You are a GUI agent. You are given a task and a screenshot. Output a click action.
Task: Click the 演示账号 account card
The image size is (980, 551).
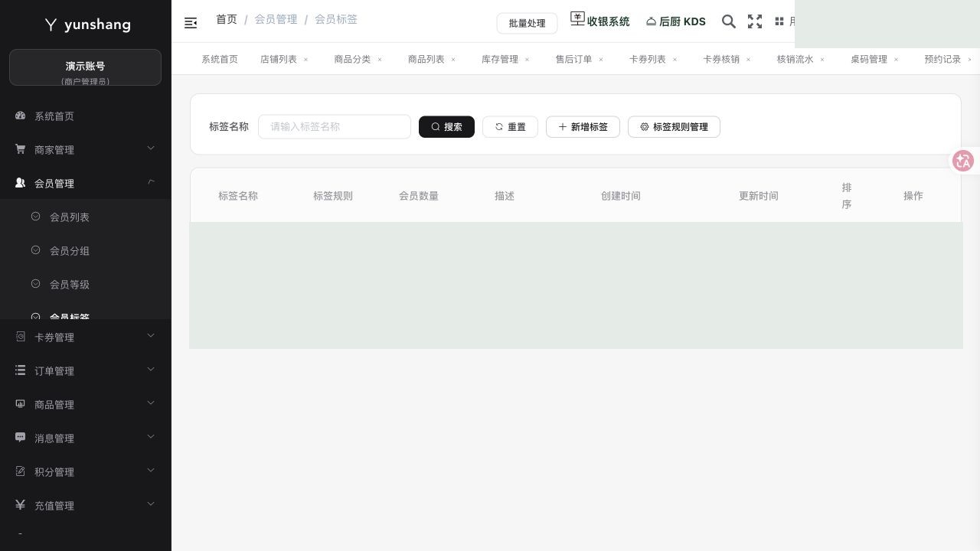(x=85, y=67)
